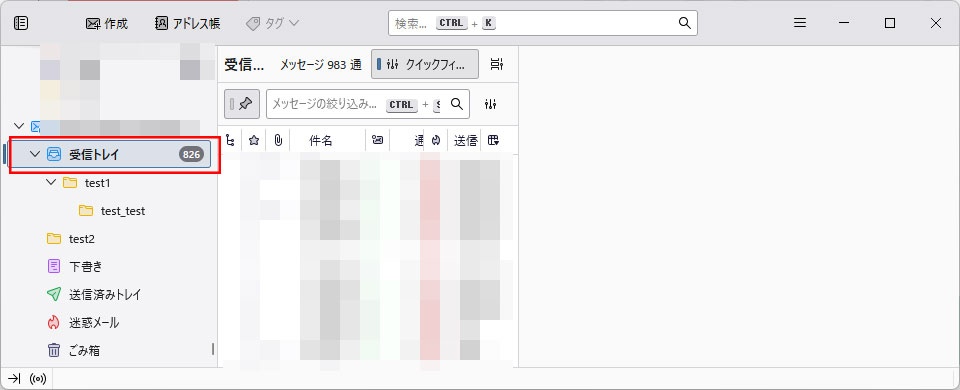Open the spaces toolbar icon at top left
The height and width of the screenshot is (390, 960).
pyautogui.click(x=21, y=23)
